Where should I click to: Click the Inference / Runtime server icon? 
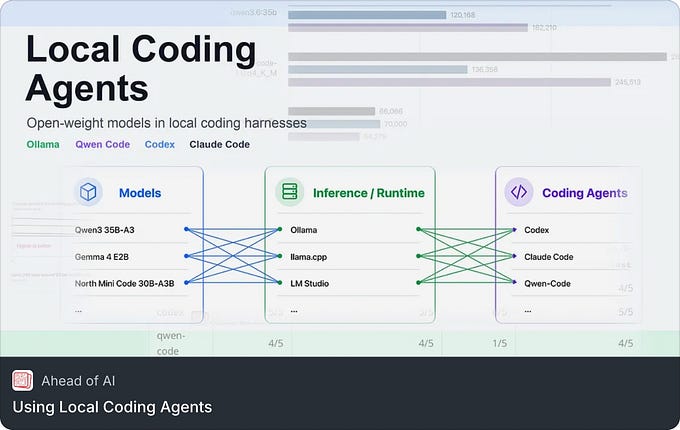(x=289, y=192)
